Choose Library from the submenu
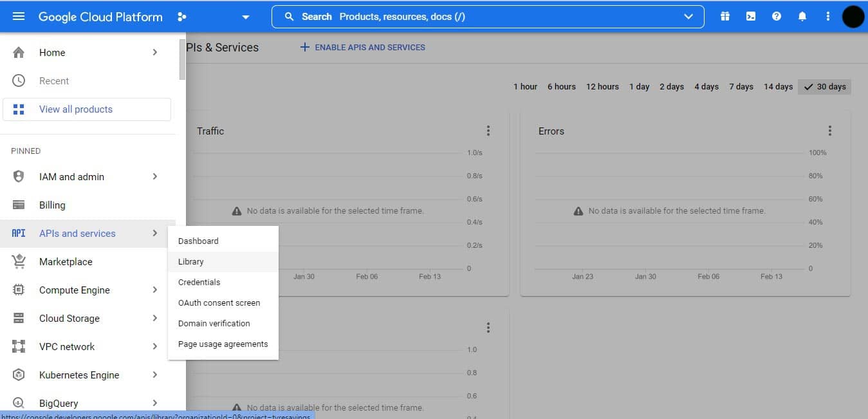 coord(223,262)
